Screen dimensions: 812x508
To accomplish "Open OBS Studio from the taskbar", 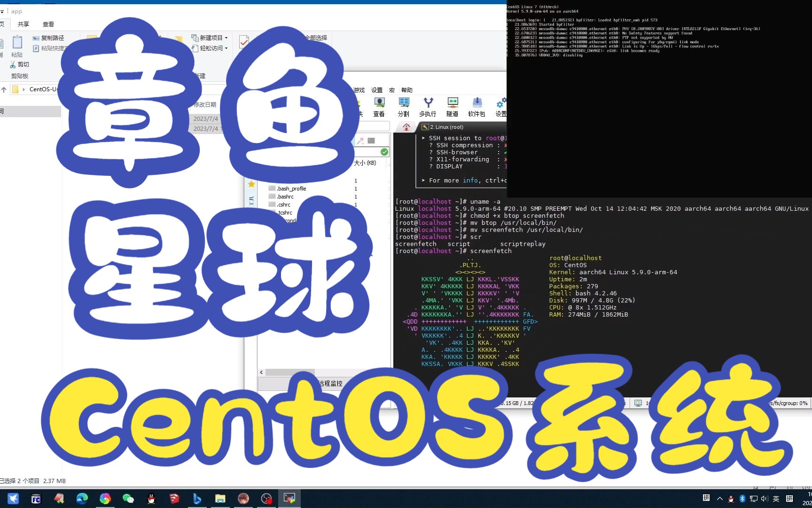I will point(266,499).
